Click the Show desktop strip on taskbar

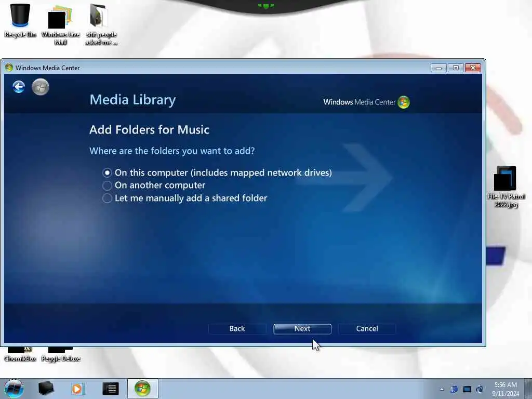[528, 389]
